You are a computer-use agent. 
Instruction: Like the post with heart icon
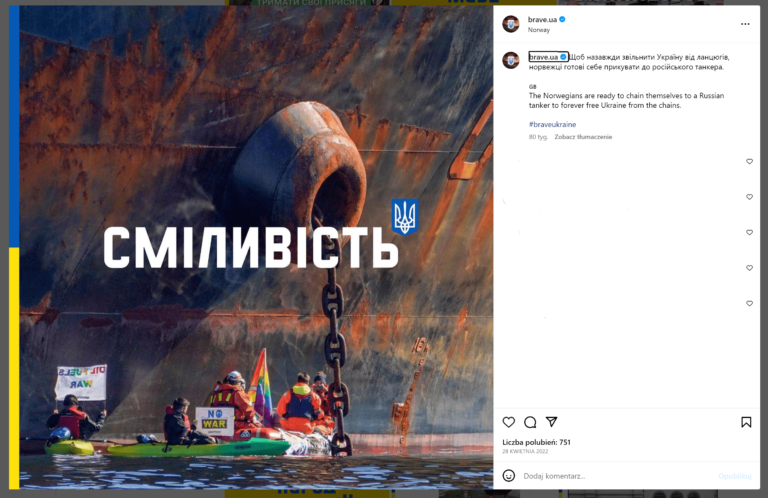(x=508, y=422)
